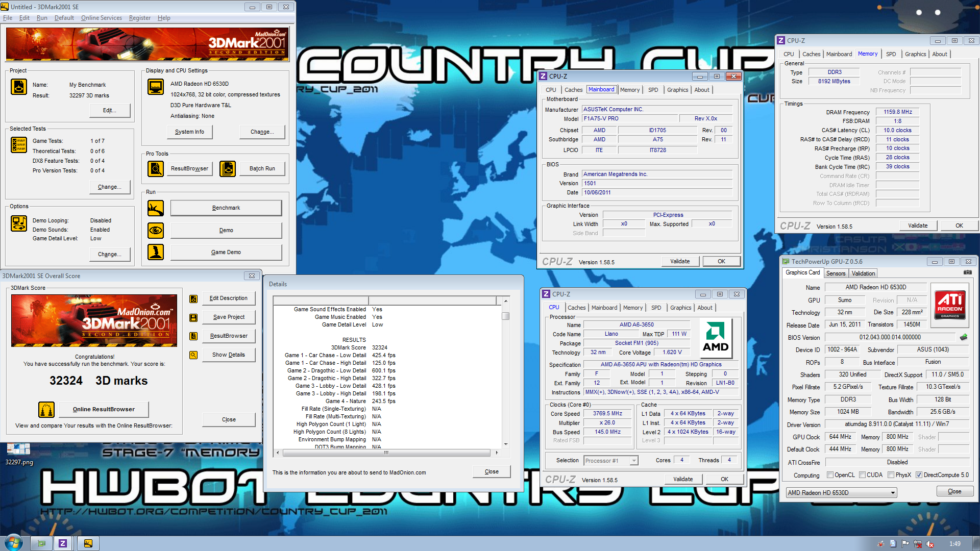
Task: Click the System Info button
Action: (189, 132)
